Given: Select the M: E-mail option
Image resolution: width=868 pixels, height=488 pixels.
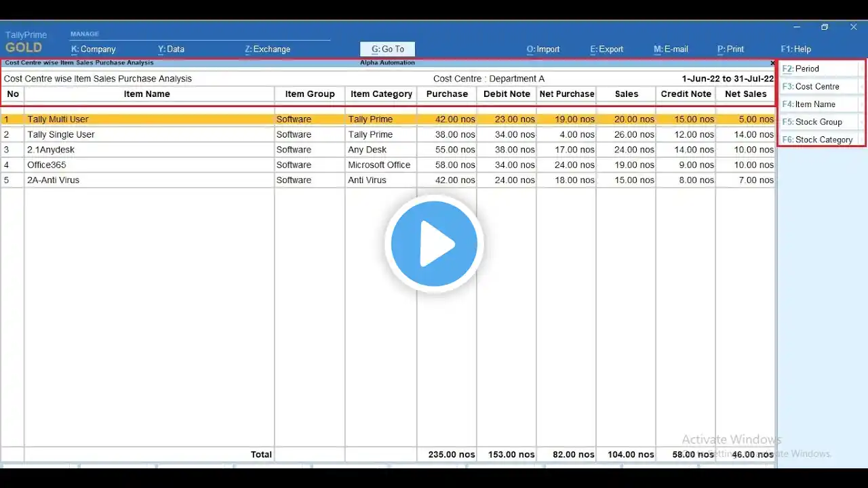Looking at the screenshot, I should (671, 49).
